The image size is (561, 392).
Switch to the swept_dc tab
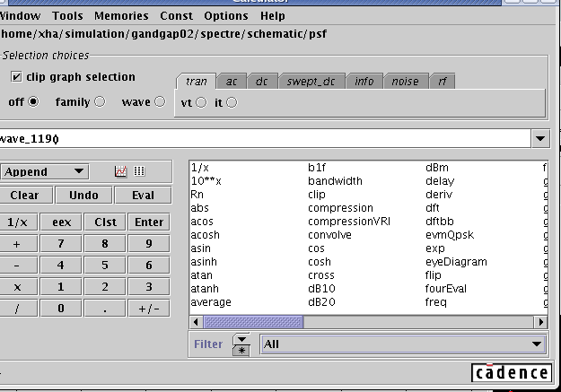[311, 82]
